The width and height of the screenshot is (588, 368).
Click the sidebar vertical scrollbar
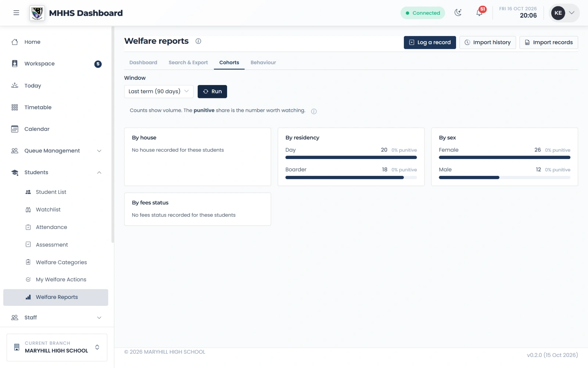point(112,134)
